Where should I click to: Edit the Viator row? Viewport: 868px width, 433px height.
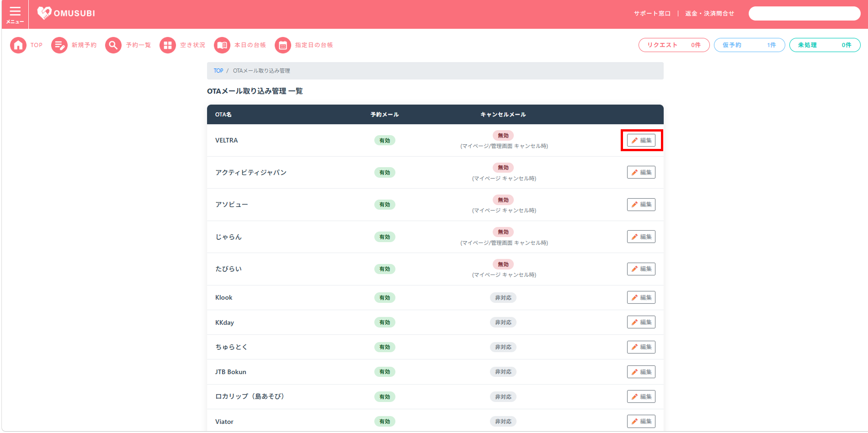[x=641, y=421]
